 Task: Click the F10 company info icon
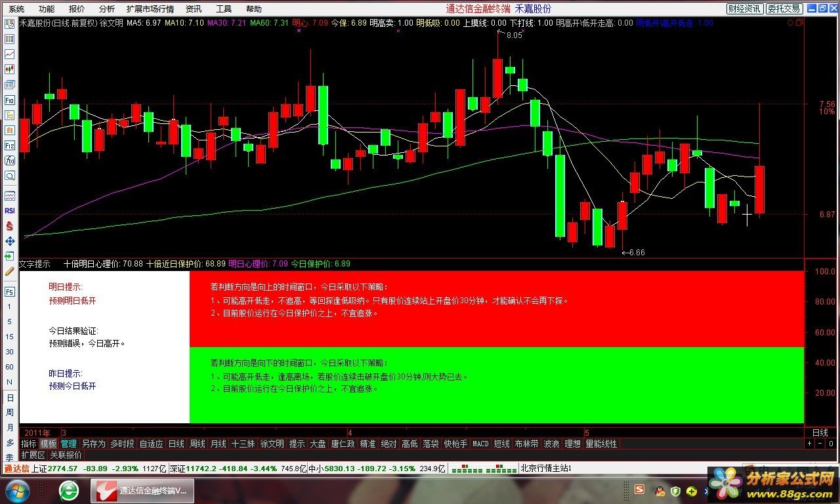click(10, 100)
